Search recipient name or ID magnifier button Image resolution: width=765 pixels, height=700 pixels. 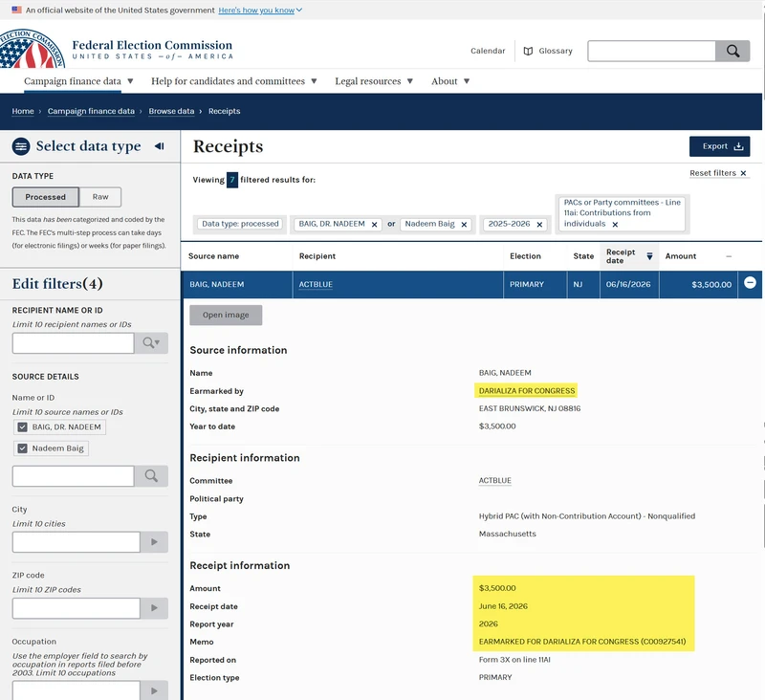click(151, 343)
